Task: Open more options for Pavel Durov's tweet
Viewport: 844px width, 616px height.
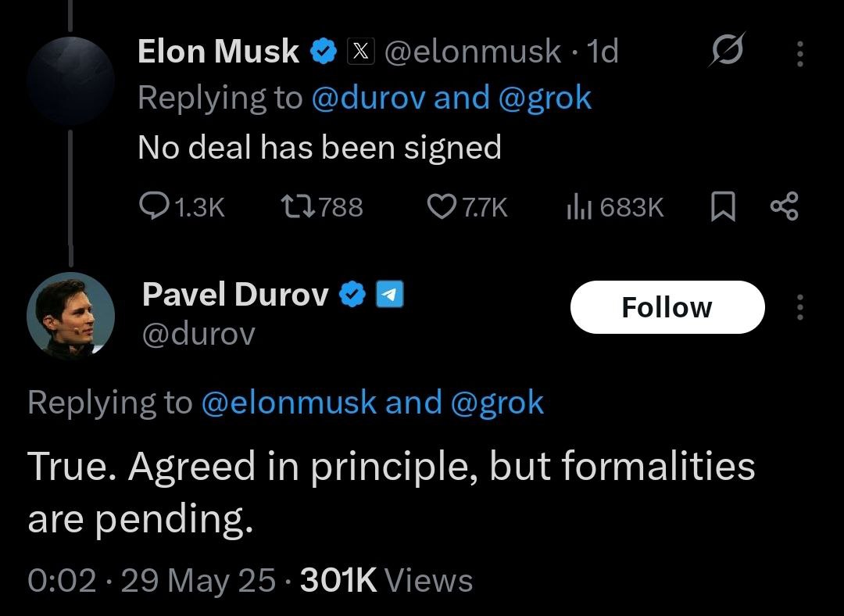Action: 799,307
